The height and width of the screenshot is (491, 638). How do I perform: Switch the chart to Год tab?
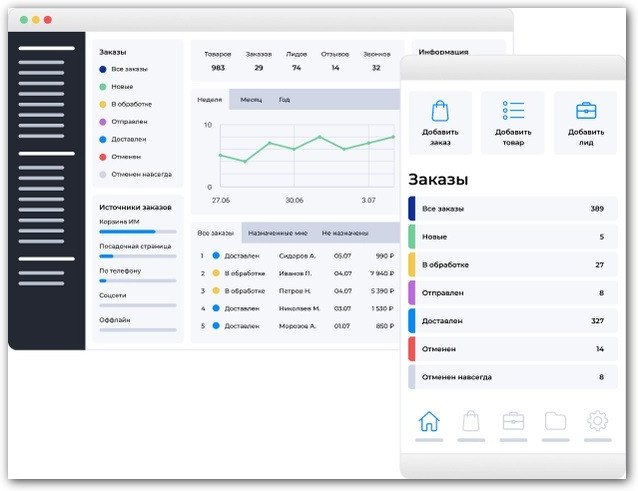click(x=284, y=100)
